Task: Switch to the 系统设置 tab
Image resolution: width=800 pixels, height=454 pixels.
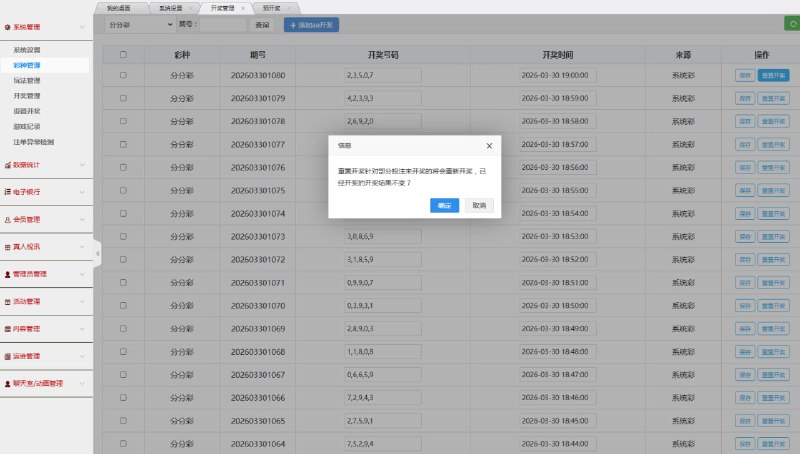Action: point(171,7)
